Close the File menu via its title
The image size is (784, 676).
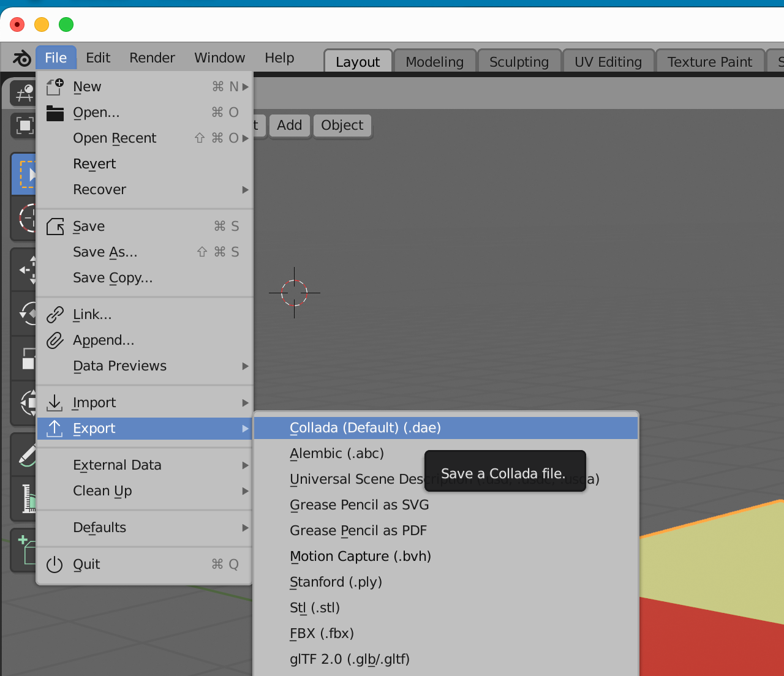[x=56, y=58]
